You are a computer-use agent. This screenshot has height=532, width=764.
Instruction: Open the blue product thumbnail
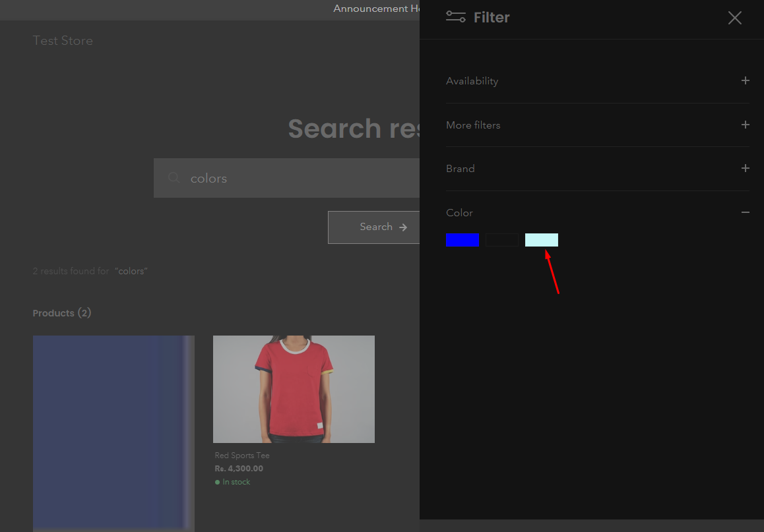click(x=113, y=432)
